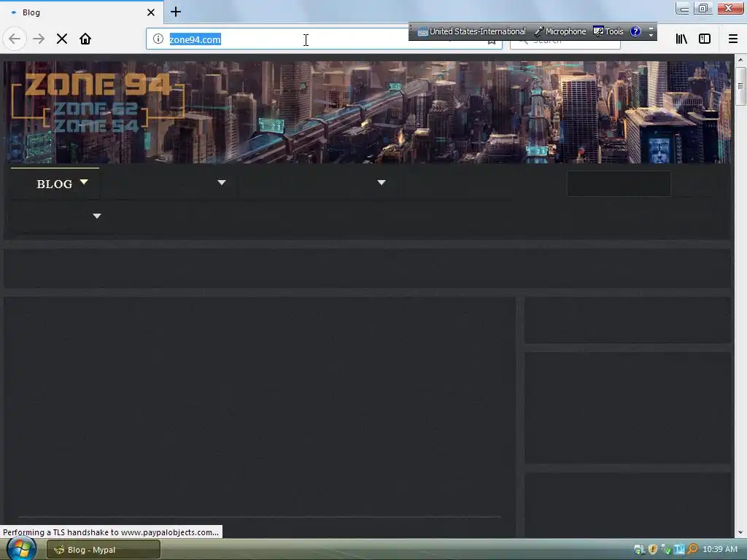Expand the third navigation menu dropdown arrow
The height and width of the screenshot is (560, 747).
[x=382, y=182]
